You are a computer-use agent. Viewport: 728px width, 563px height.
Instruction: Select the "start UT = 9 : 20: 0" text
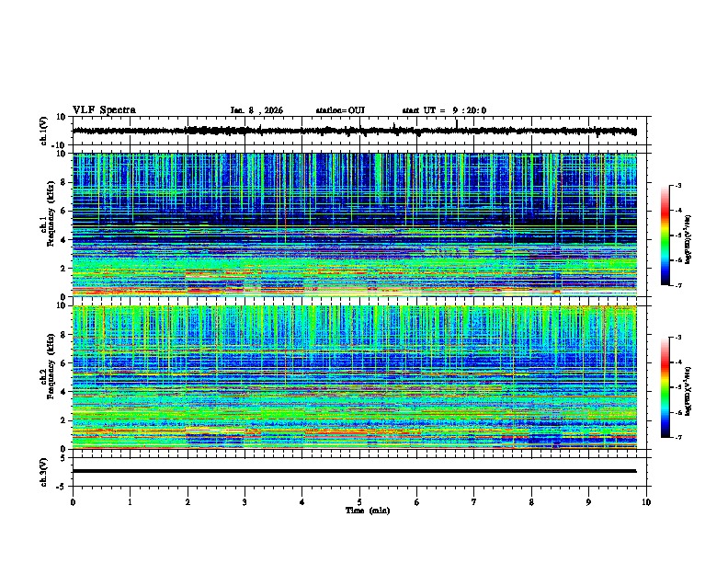[x=444, y=110]
